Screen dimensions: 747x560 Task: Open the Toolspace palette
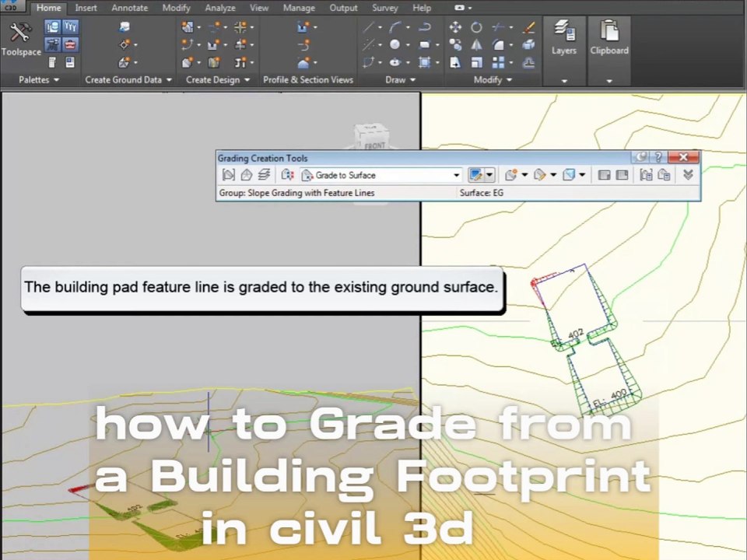click(x=21, y=39)
